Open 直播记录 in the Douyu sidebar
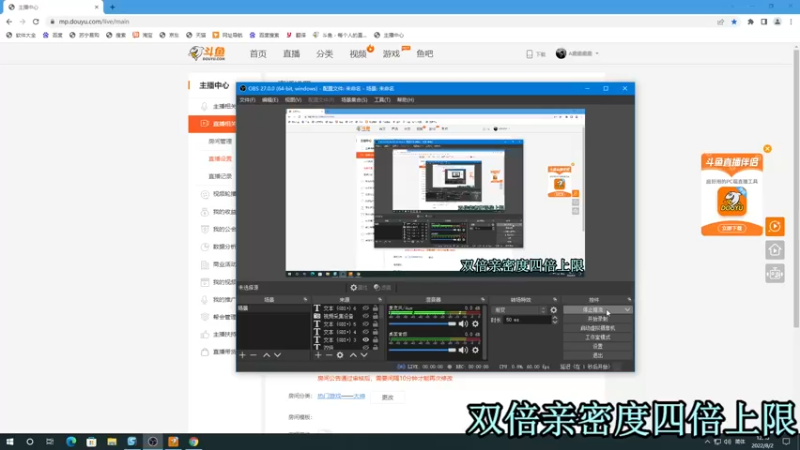Viewport: 800px width, 450px height. (x=220, y=176)
